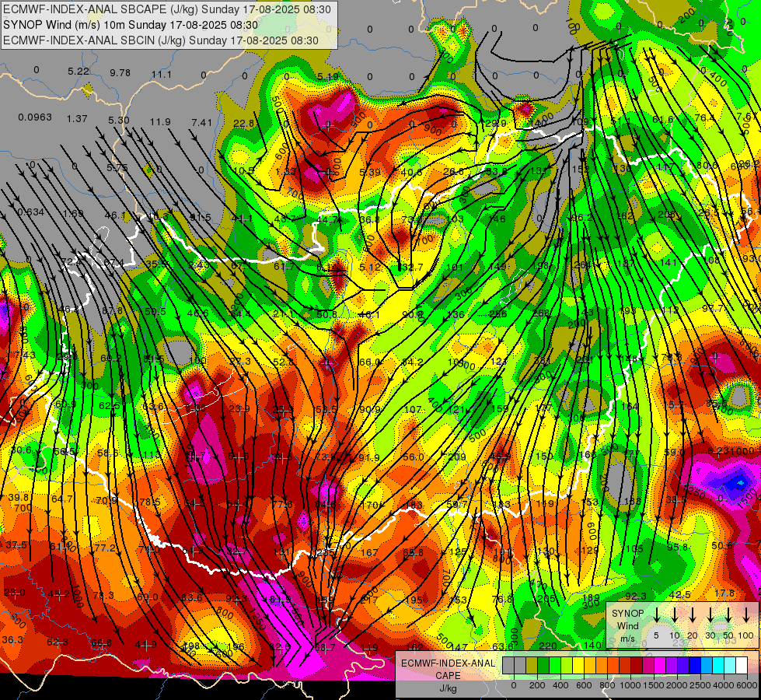Click the map value 5.22
This screenshot has width=761, height=700.
point(79,72)
